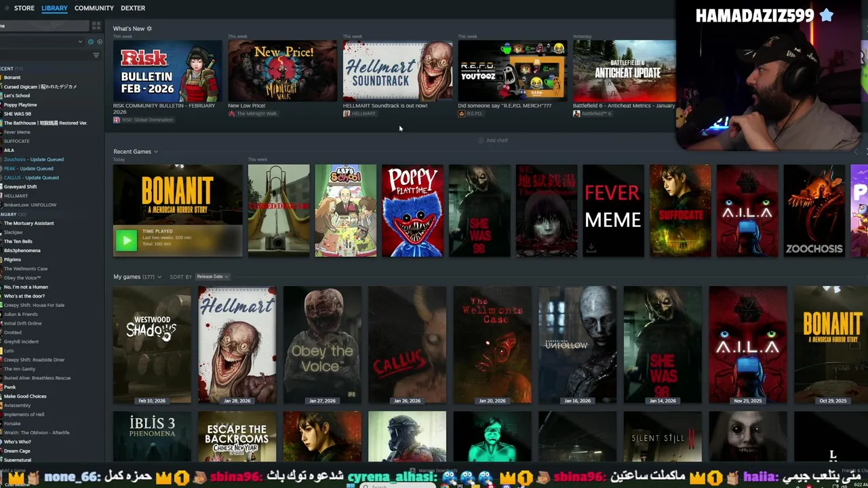Open R.E.P.O. x Youtooz news thumbnail
The image size is (868, 488).
coord(513,70)
